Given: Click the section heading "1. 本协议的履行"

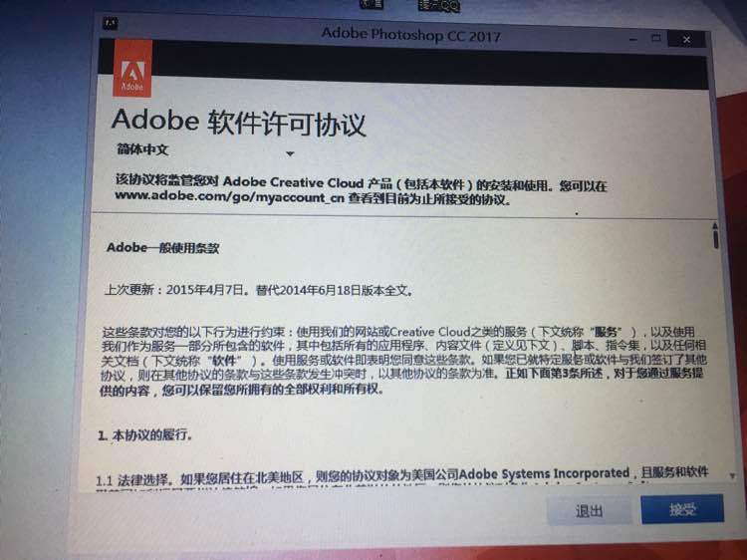Looking at the screenshot, I should pyautogui.click(x=144, y=435).
